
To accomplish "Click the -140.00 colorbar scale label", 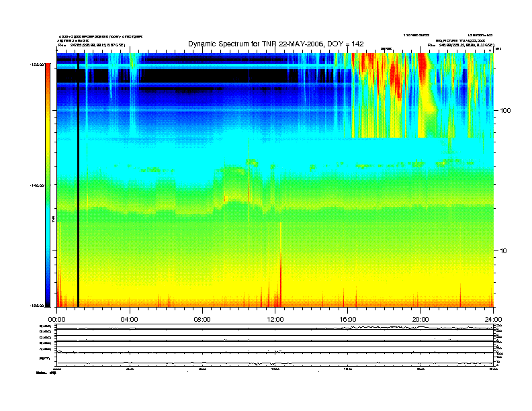I will [36, 185].
